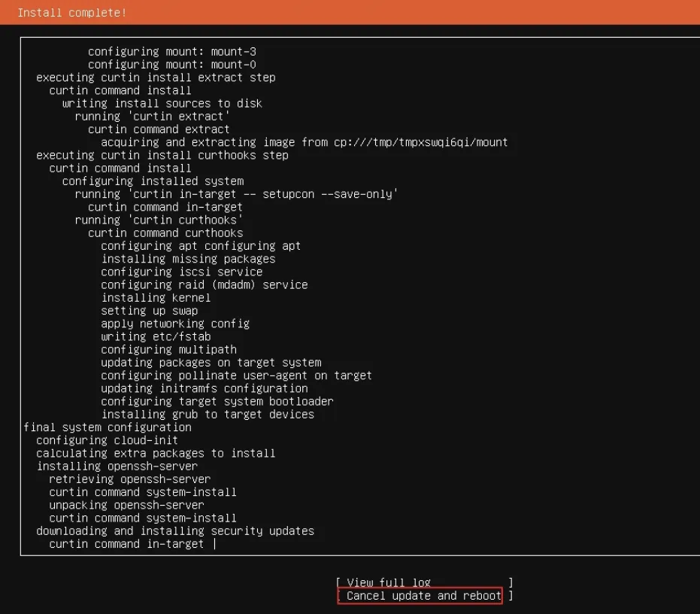Click 'calculating extra packages to install' line
Image resolution: width=700 pixels, height=614 pixels.
[156, 453]
